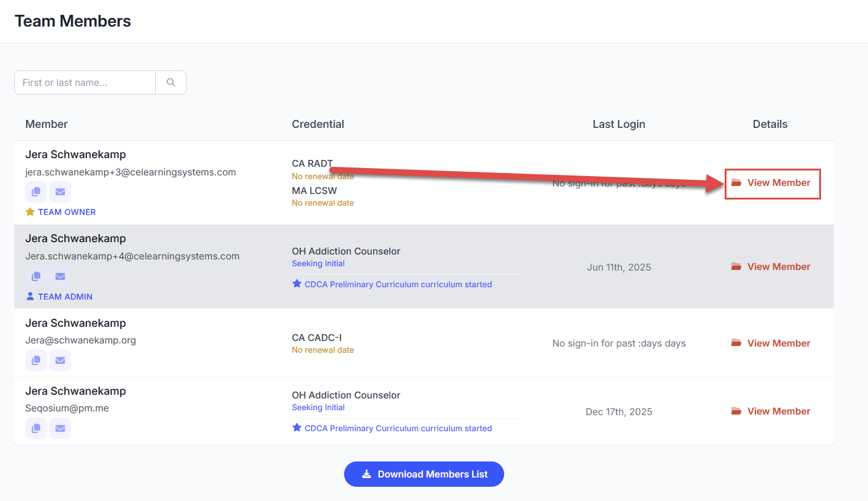The image size is (868, 501).
Task: Copy email icon for jera.schwanekamp+3 member
Action: tap(36, 192)
